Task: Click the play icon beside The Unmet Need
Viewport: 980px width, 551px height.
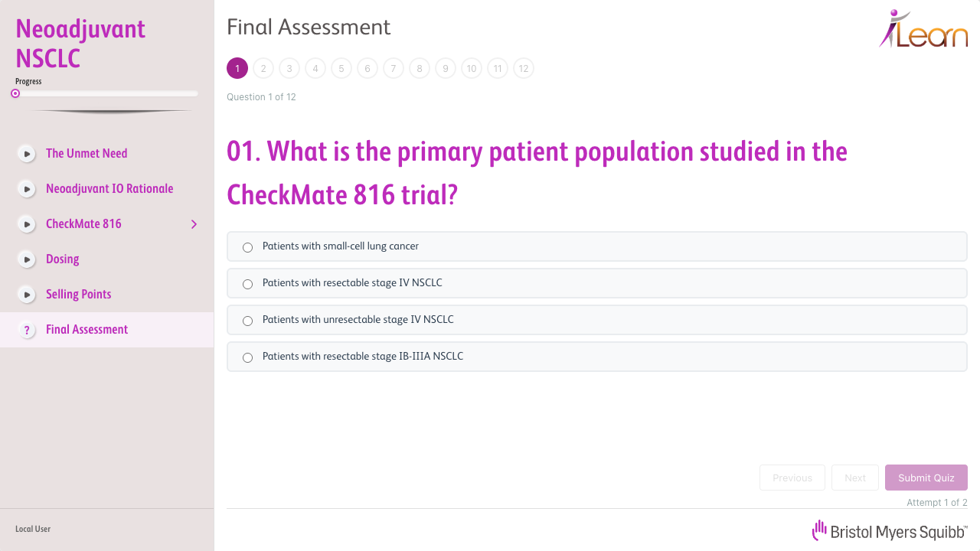Action: click(27, 153)
